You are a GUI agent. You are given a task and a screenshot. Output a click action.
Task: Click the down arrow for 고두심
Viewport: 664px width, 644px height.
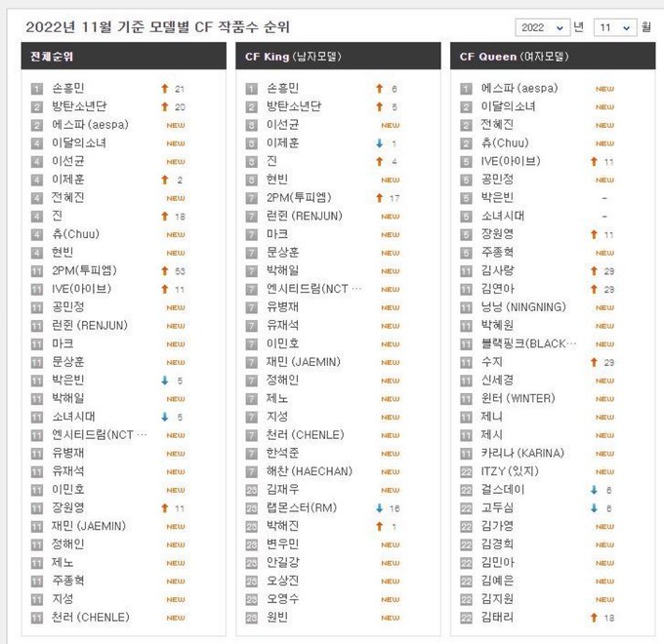(594, 508)
